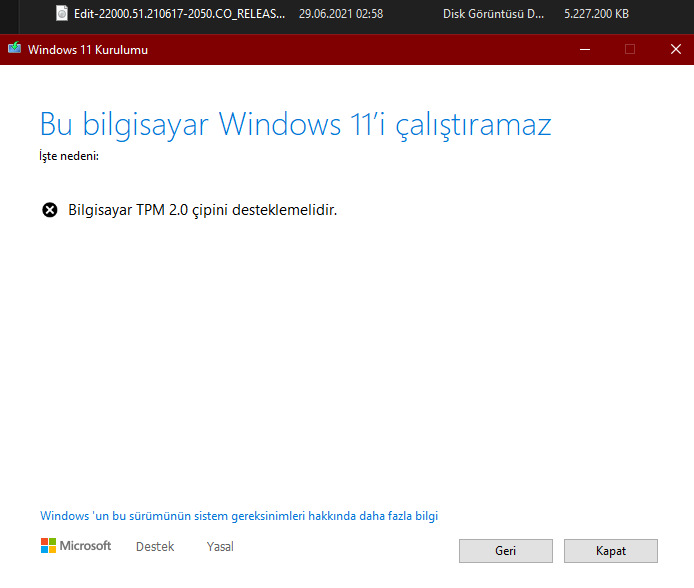Click the 'Bu bilgisayar Windows 11'i çalıştıramaz' heading
Viewport: 694px width, 588px height.
[x=296, y=124]
